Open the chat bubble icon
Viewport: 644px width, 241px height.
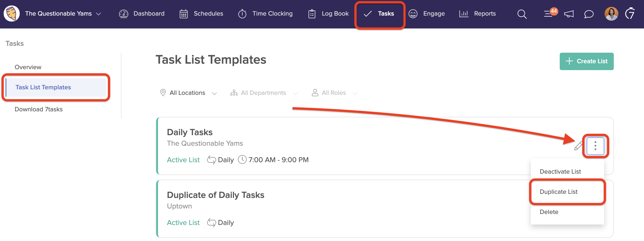pos(589,14)
